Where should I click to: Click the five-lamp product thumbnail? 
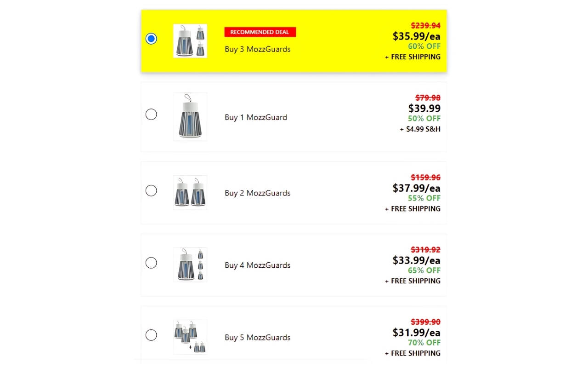pyautogui.click(x=190, y=337)
